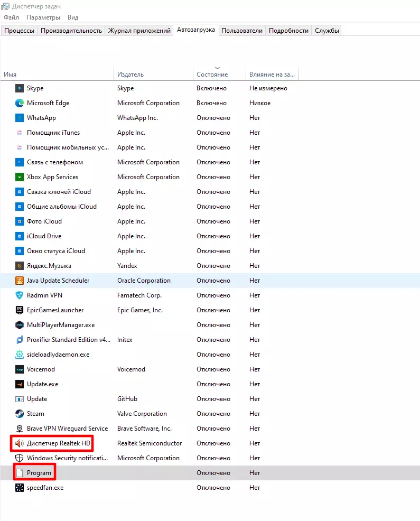Select the Radmin VPN shield icon

pos(19,295)
